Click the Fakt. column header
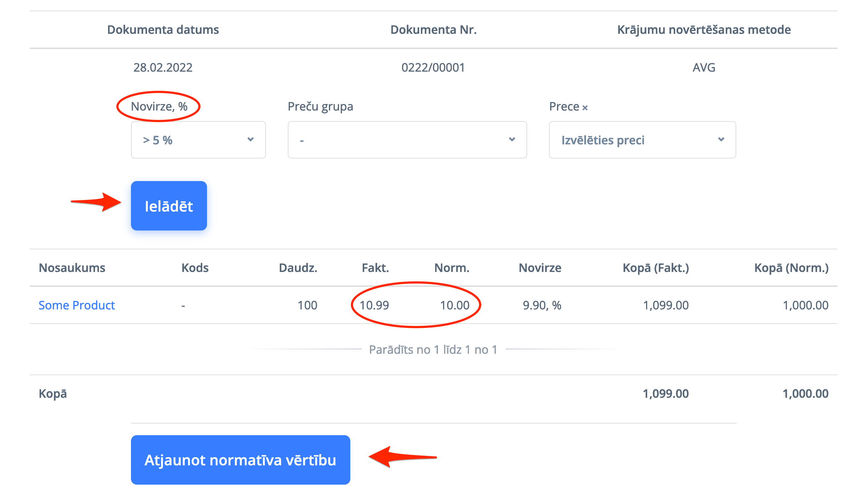Screen dimensions: 868x501 pos(375,268)
